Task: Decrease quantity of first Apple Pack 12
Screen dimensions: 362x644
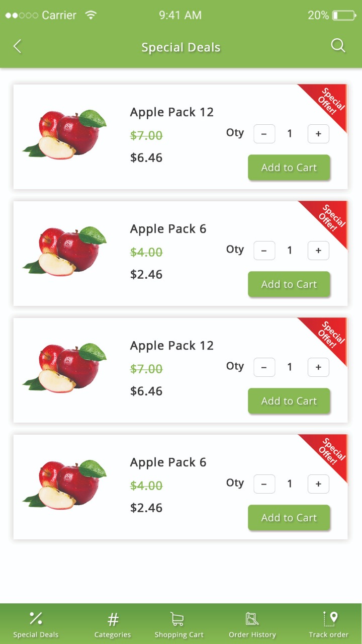Action: coord(264,134)
